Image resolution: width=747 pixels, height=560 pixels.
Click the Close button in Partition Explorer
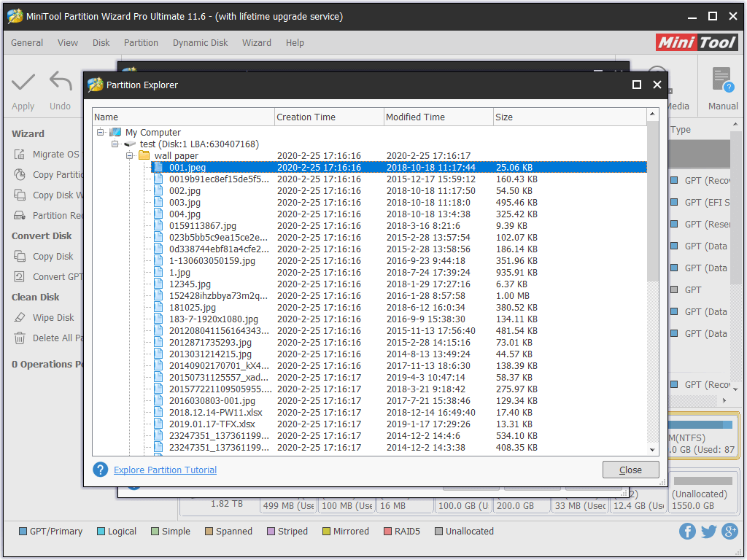pyautogui.click(x=630, y=470)
